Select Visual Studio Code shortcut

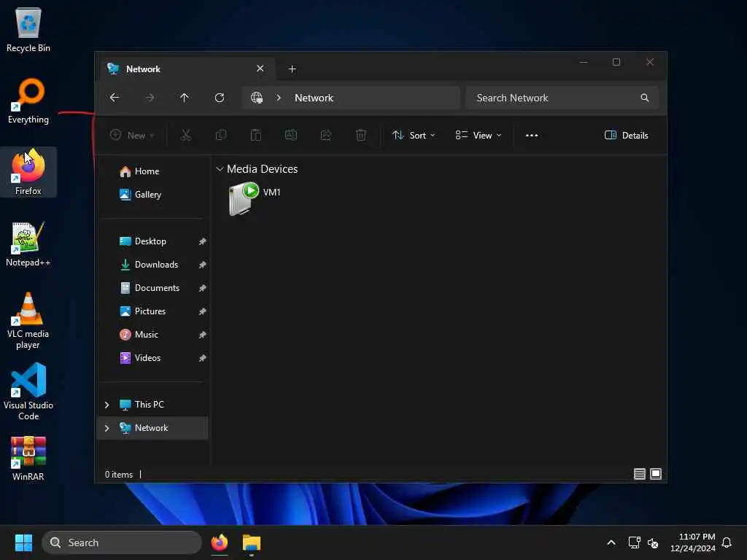click(x=28, y=392)
